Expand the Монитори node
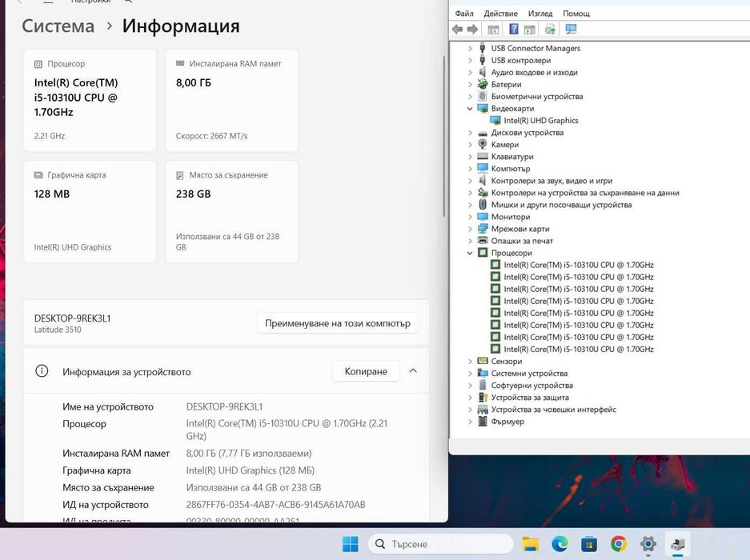Image resolution: width=750 pixels, height=560 pixels. pyautogui.click(x=470, y=217)
